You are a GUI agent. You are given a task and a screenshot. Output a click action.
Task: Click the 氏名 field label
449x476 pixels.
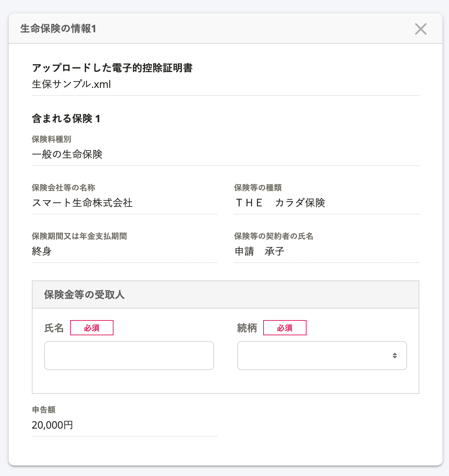click(x=54, y=328)
